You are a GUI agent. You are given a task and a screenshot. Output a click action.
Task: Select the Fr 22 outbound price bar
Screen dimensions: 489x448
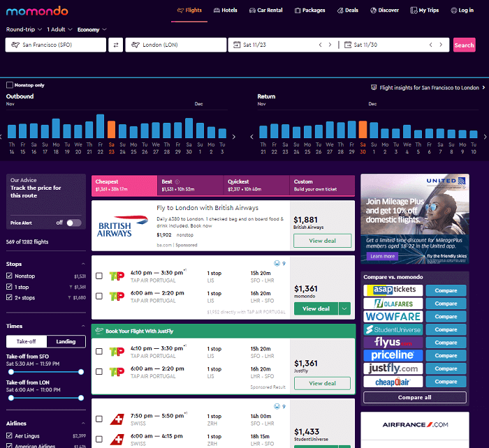pos(100,126)
